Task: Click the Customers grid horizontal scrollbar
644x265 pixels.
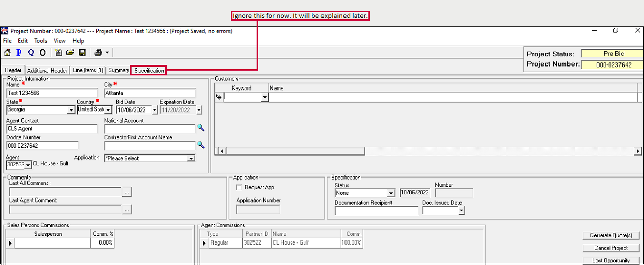Action: click(x=429, y=151)
